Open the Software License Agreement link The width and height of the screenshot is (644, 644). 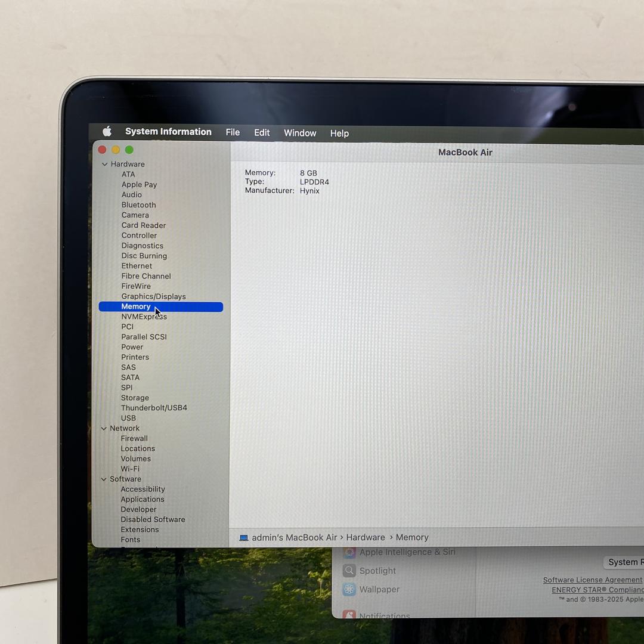click(592, 580)
